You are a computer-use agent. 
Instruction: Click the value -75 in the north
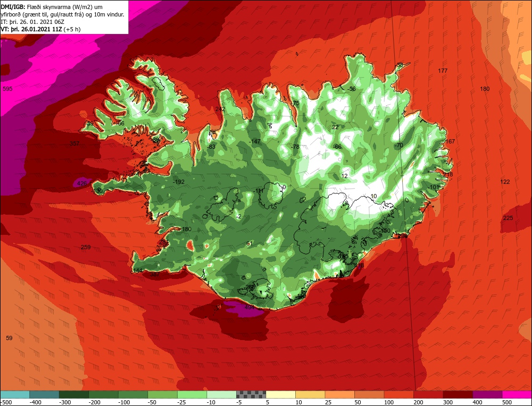[295, 103]
